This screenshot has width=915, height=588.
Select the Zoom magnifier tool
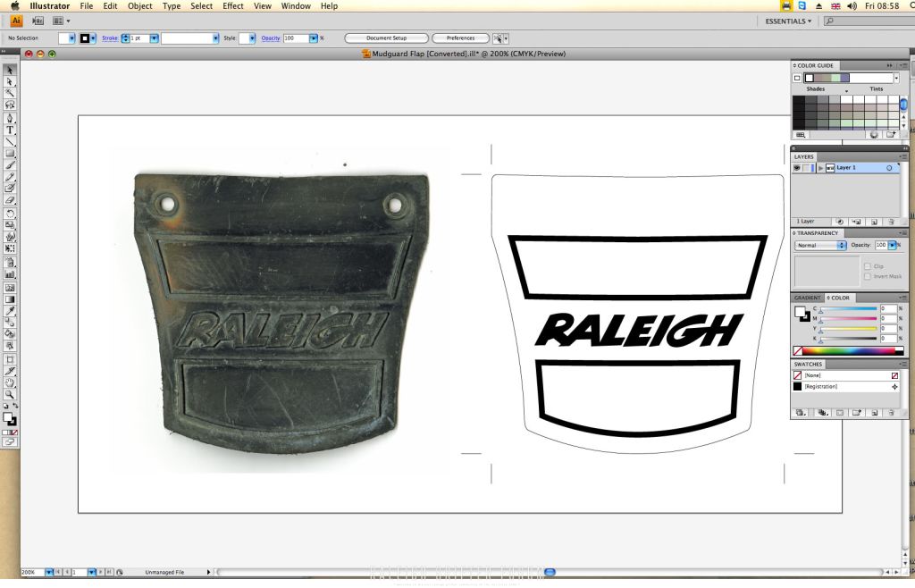pyautogui.click(x=9, y=395)
